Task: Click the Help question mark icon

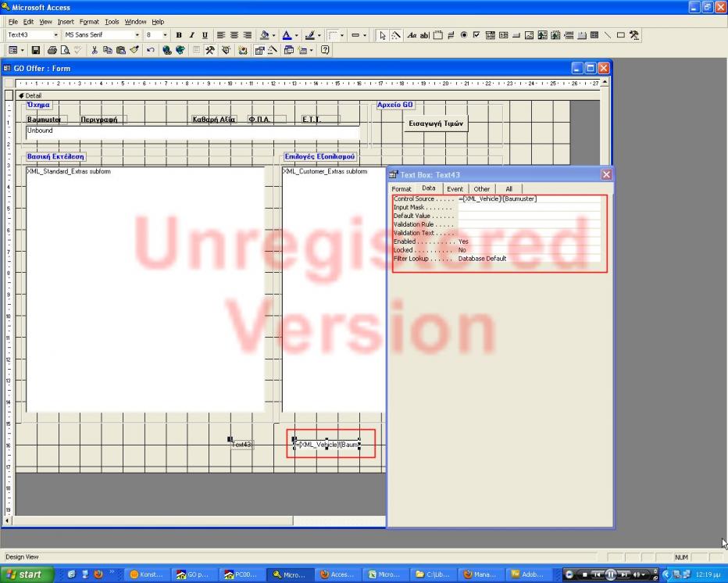Action: point(325,50)
